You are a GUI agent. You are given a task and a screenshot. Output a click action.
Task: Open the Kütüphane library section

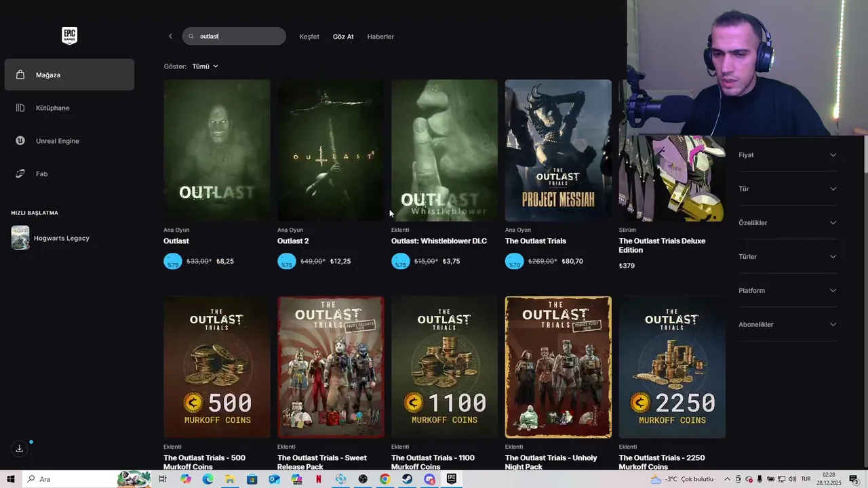(x=69, y=108)
